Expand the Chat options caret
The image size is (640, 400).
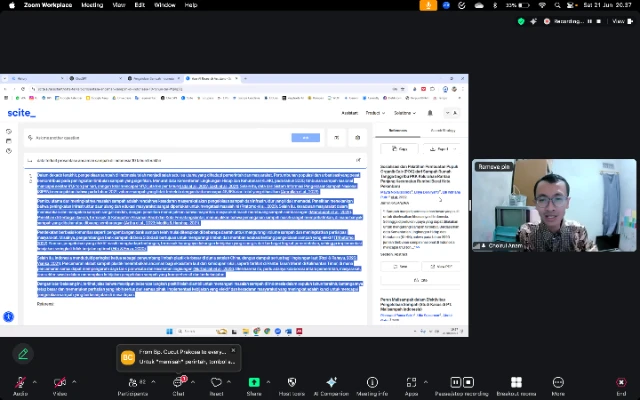tap(193, 382)
